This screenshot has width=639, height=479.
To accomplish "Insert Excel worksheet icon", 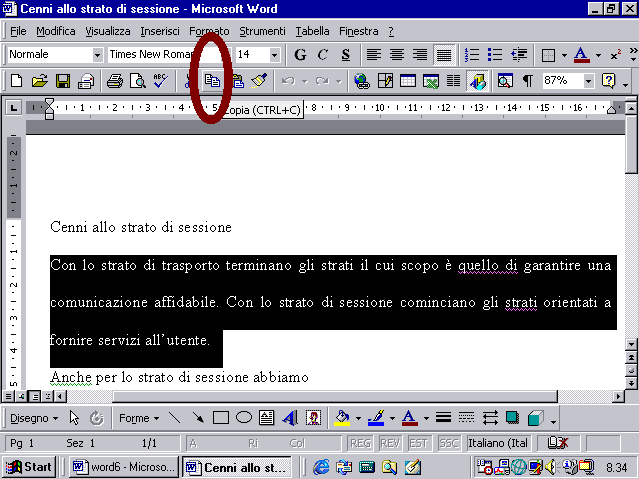I will coord(430,81).
